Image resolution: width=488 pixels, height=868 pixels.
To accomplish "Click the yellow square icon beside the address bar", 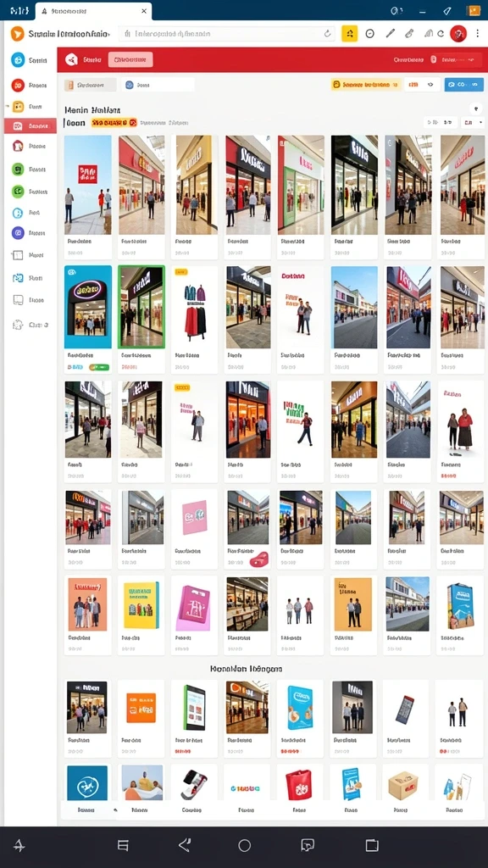I will pos(349,33).
